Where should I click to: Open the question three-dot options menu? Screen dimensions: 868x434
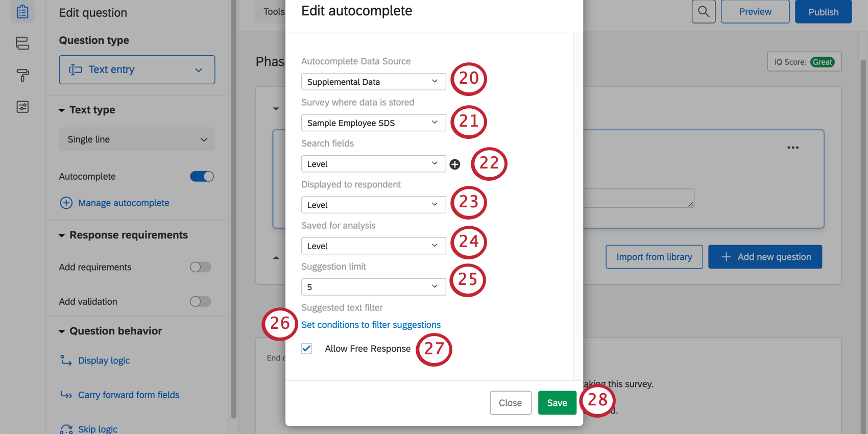click(x=792, y=148)
